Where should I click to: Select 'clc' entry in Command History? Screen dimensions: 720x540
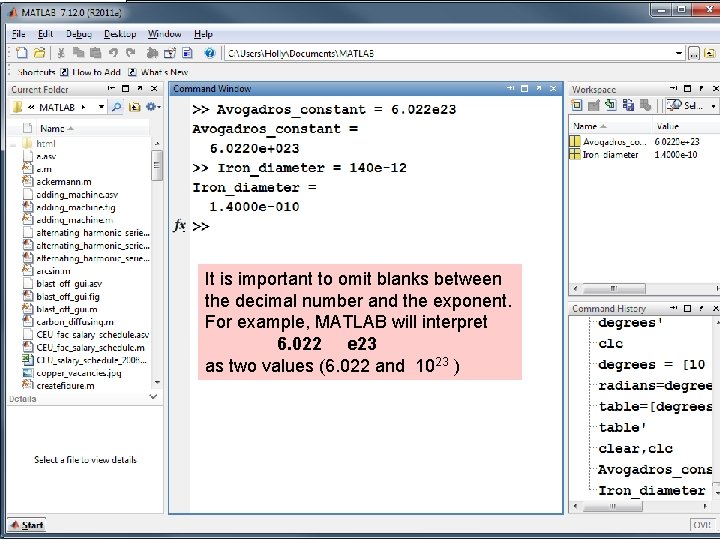tap(610, 343)
